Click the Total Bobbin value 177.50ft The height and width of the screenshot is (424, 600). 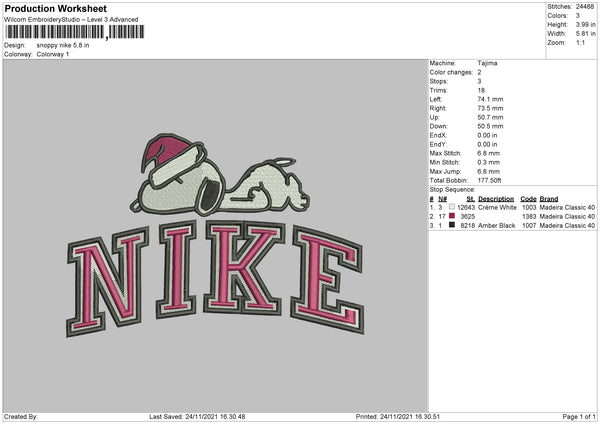pos(489,180)
